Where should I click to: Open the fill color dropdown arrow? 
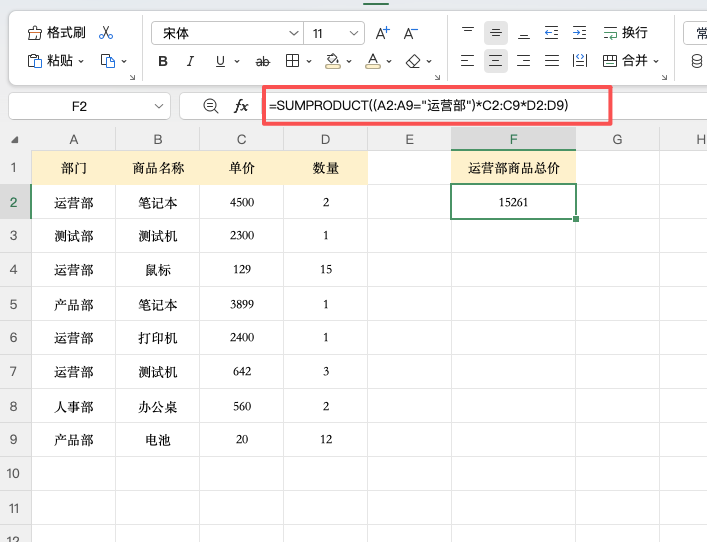pos(349,61)
